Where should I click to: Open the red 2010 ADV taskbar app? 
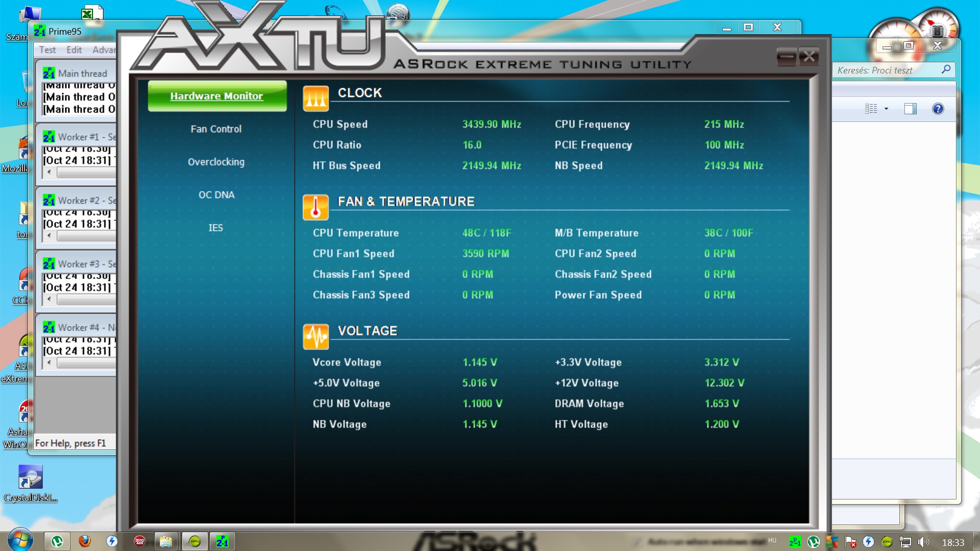(139, 541)
